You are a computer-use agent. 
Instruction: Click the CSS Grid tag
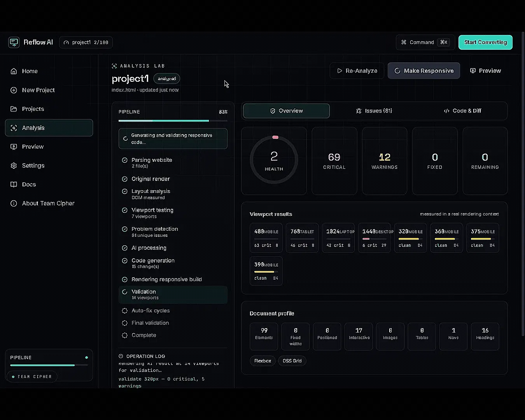coord(292,361)
